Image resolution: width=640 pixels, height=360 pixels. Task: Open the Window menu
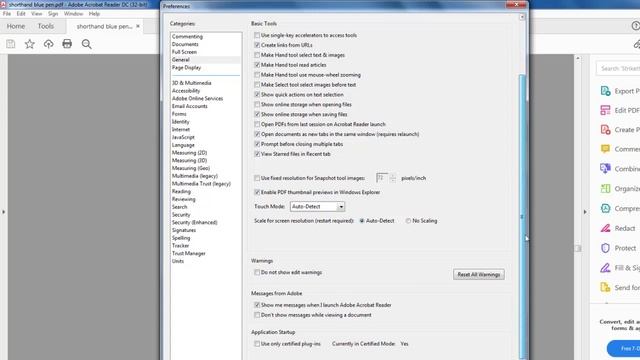(x=73, y=13)
